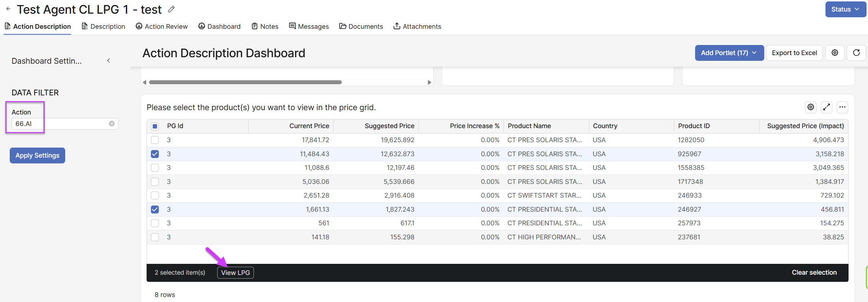Expand the price grid portlet to fullscreen
868x302 pixels.
[826, 107]
